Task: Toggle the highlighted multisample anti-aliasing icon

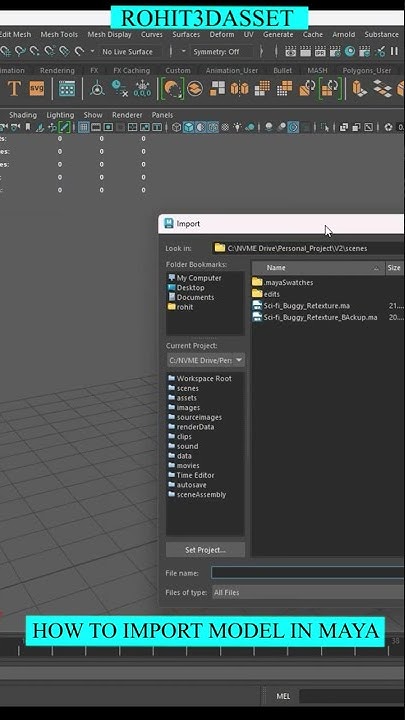Action: tap(293, 127)
